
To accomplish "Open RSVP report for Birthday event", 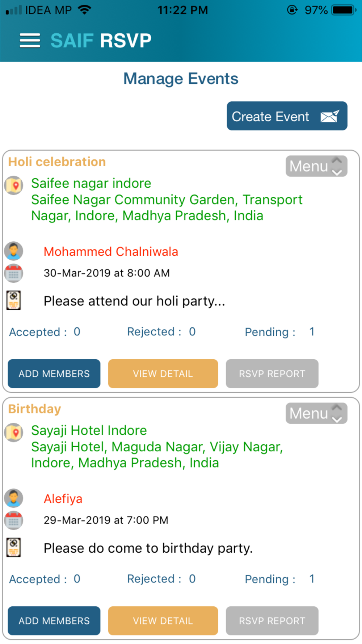I will tap(272, 620).
